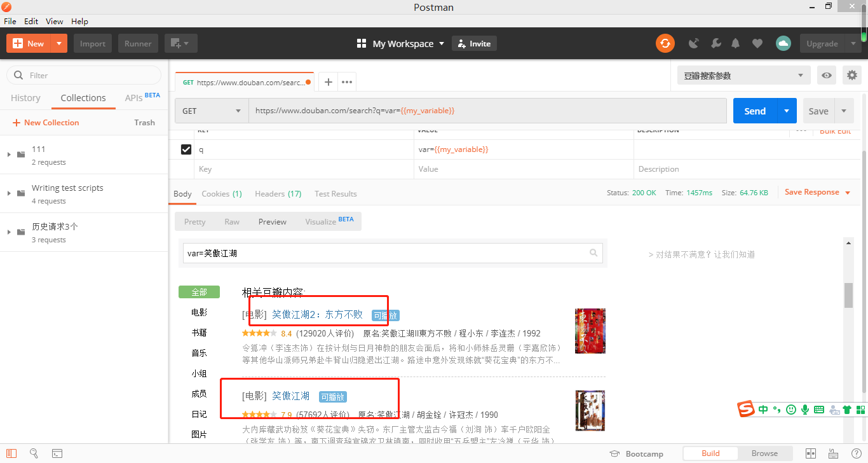Open the Test Results tab
The image size is (868, 463).
pyautogui.click(x=336, y=194)
